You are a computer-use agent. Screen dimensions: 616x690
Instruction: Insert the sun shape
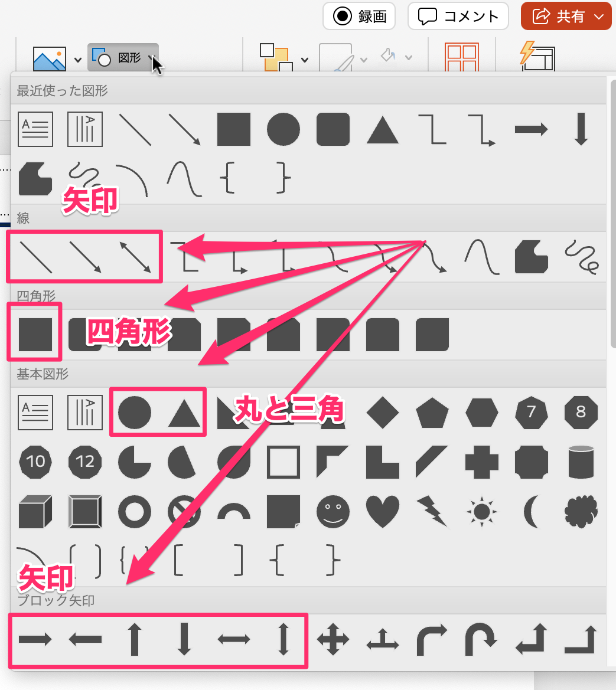point(482,511)
